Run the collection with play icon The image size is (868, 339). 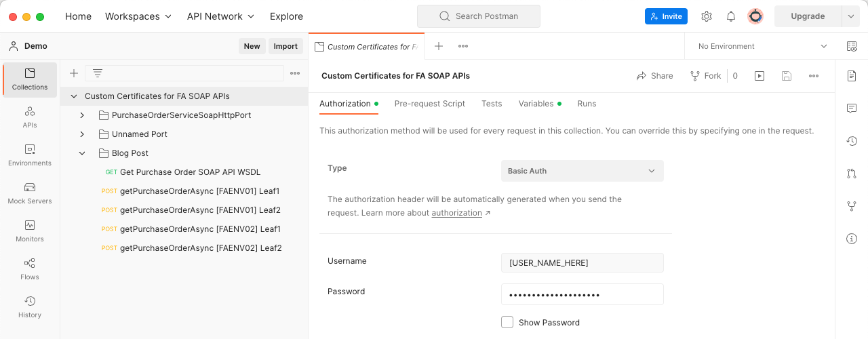759,76
